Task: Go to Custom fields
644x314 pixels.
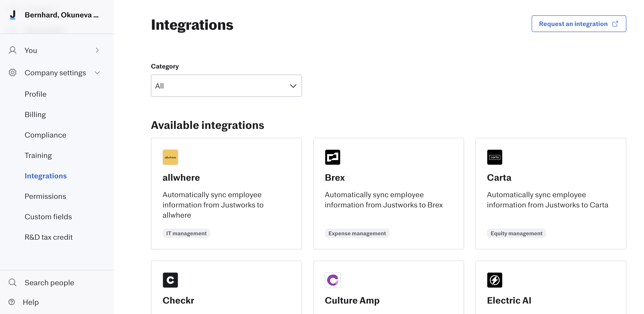Action: [48, 217]
